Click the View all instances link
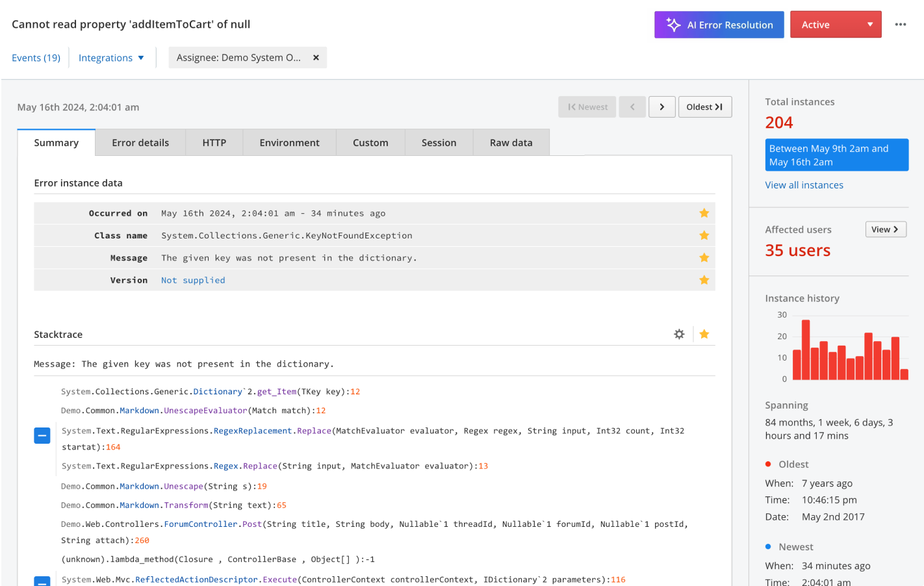The image size is (924, 586). click(804, 185)
